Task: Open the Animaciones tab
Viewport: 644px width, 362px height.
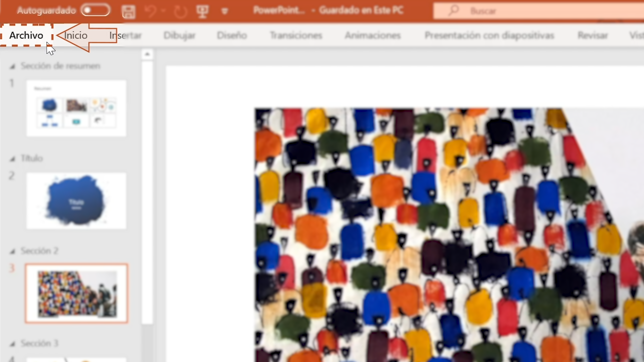Action: [373, 35]
